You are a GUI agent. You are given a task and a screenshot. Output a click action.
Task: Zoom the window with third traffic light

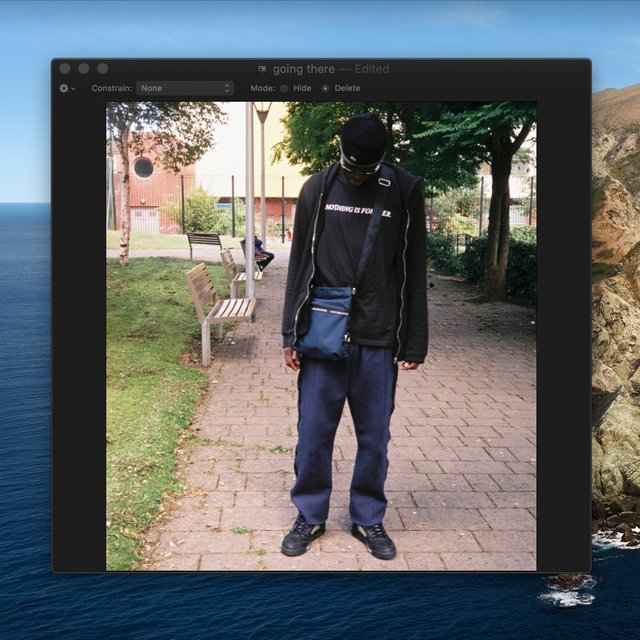(102, 68)
